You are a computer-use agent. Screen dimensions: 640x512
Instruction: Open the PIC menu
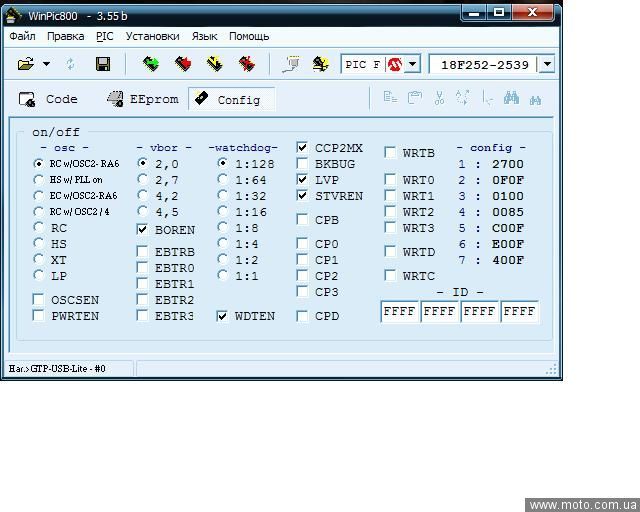click(x=104, y=36)
